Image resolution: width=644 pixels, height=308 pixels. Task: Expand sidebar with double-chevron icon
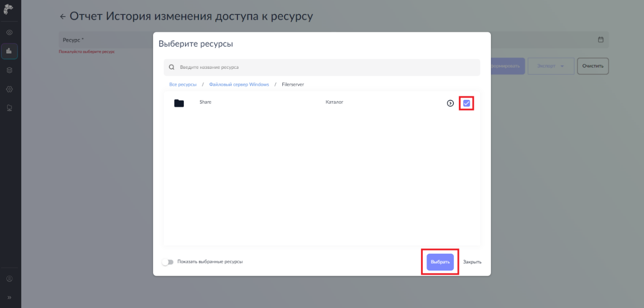tap(9, 297)
